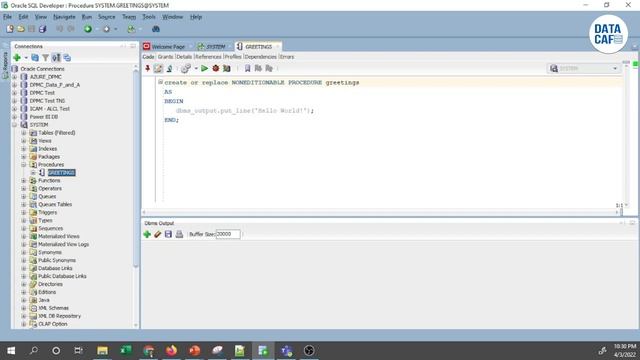
Task: Click the Buffer Size input field
Action: (x=228, y=234)
